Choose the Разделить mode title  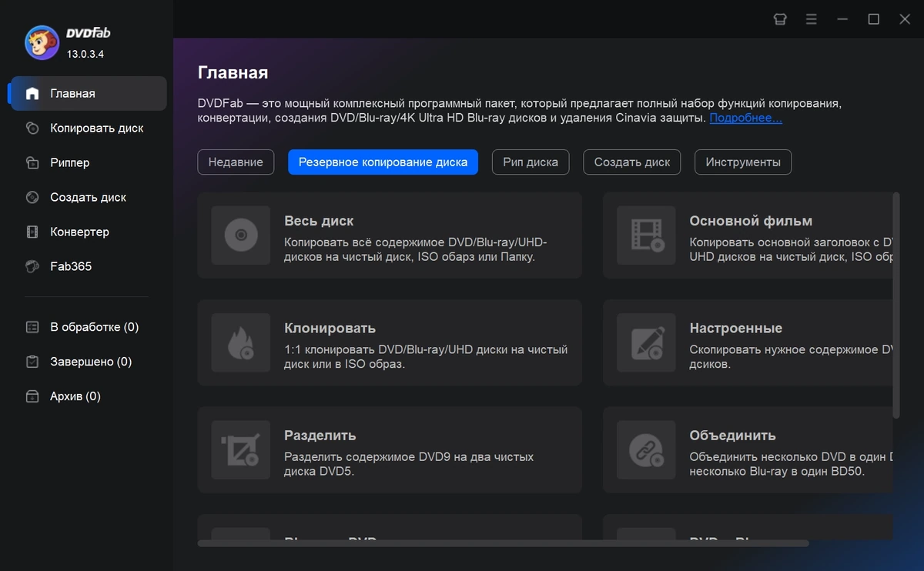[320, 436]
